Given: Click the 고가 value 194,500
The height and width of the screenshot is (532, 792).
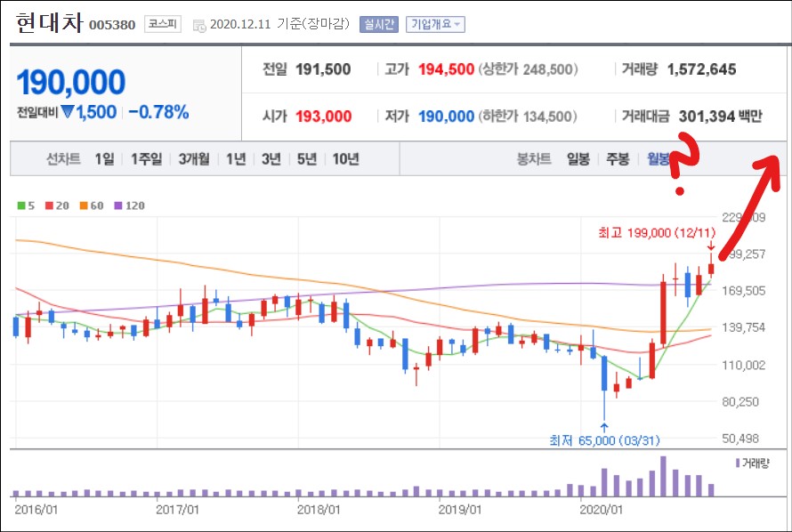Looking at the screenshot, I should point(446,69).
